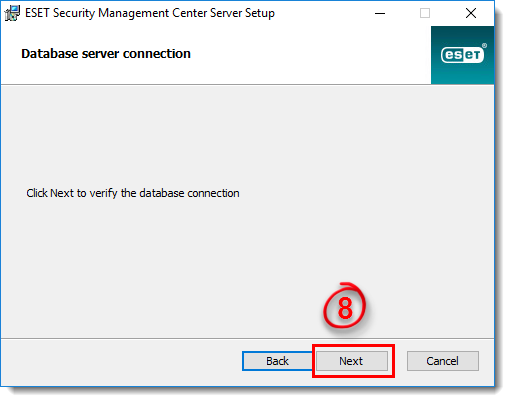Go Back to the previous setup step

277,361
